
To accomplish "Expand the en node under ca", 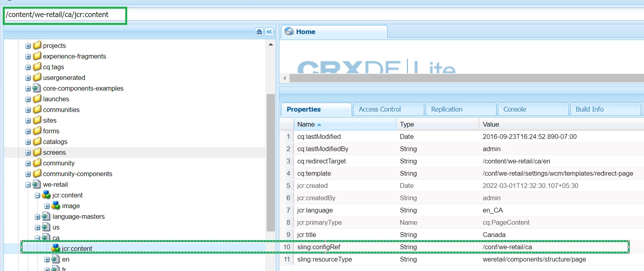I will click(47, 260).
